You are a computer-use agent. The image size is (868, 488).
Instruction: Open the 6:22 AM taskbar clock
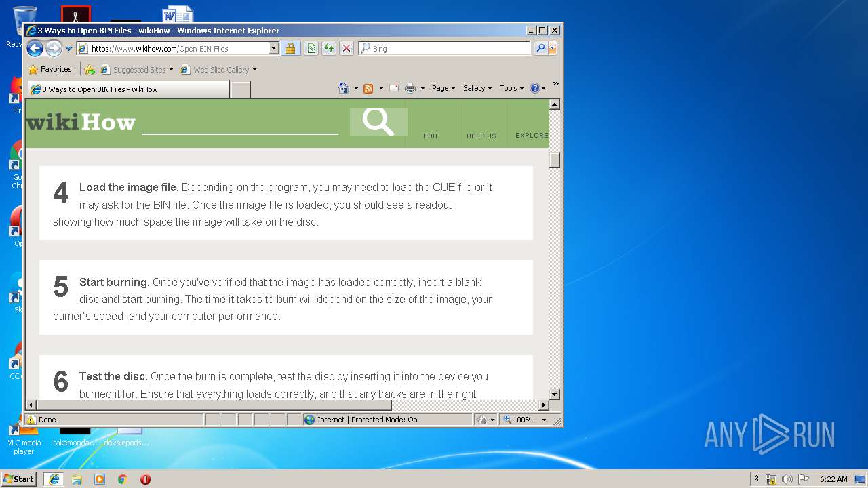pyautogui.click(x=833, y=479)
